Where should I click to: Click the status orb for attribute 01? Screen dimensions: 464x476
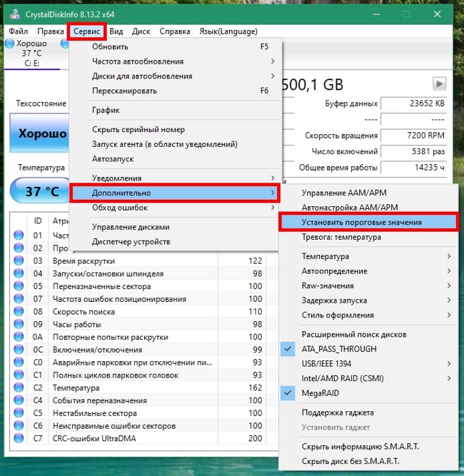coord(19,236)
